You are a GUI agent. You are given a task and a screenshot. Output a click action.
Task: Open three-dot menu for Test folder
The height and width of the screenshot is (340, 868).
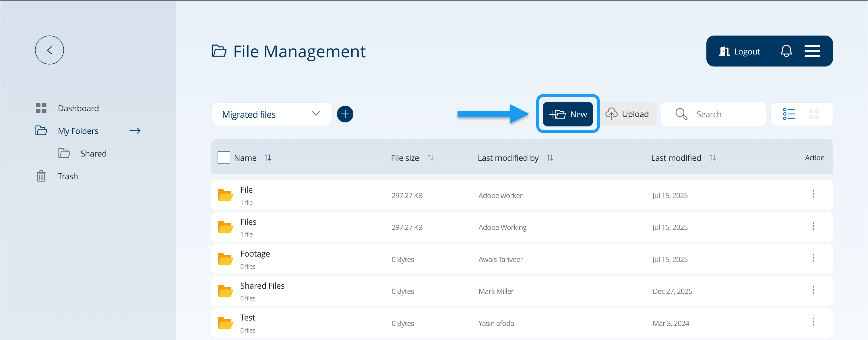(813, 322)
